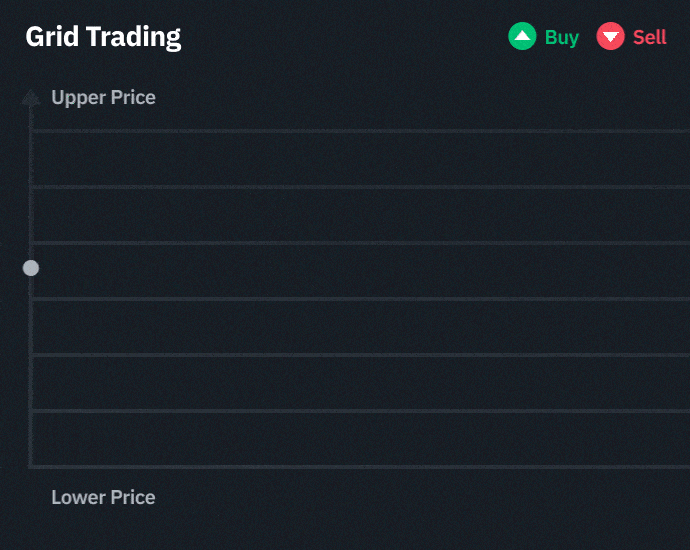The width and height of the screenshot is (690, 550).
Task: Click the vertical price axis below the gray dot
Action: tap(31, 380)
